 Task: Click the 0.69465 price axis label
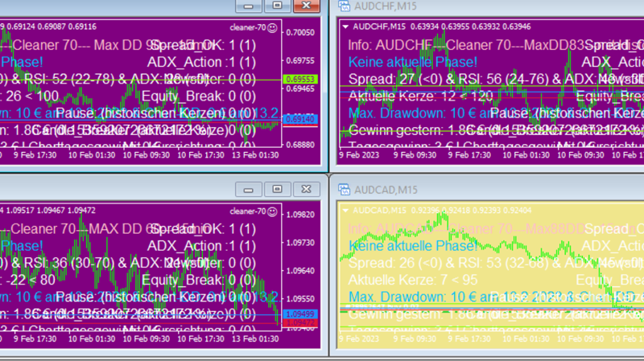pyautogui.click(x=300, y=88)
